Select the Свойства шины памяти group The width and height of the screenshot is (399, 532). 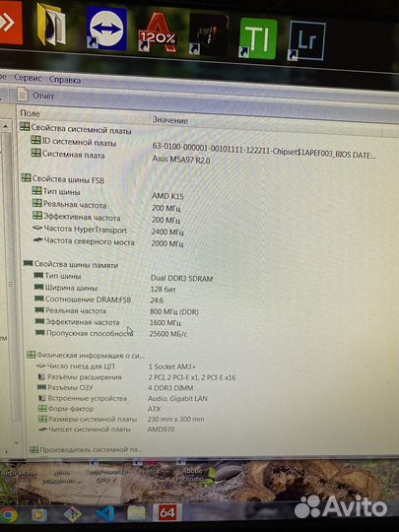pyautogui.click(x=71, y=265)
